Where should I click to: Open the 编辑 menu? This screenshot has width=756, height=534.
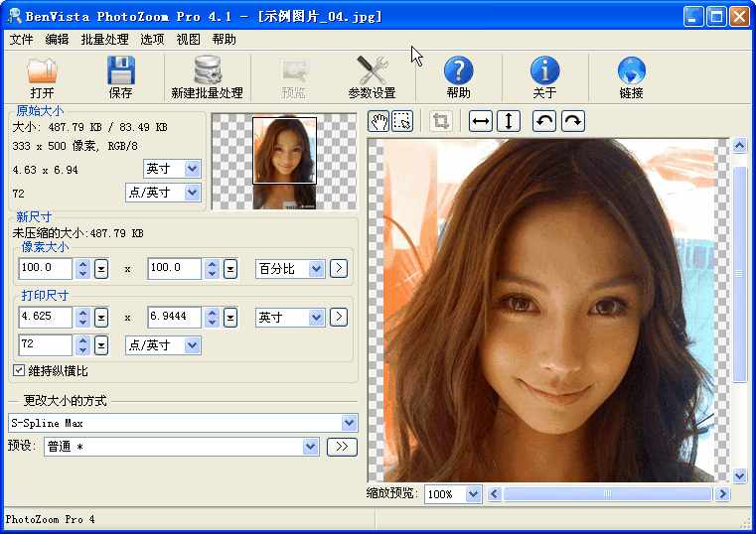(57, 40)
